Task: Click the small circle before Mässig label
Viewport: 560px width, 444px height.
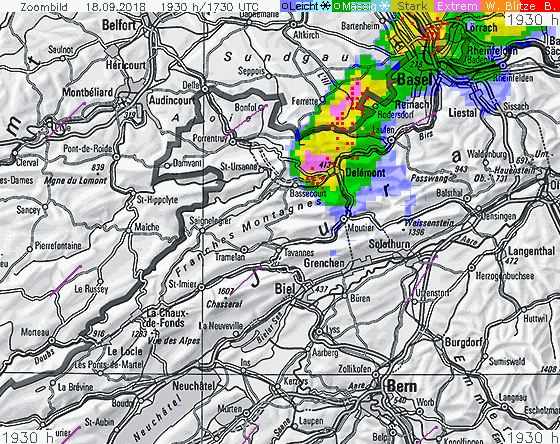Action: pos(337,6)
